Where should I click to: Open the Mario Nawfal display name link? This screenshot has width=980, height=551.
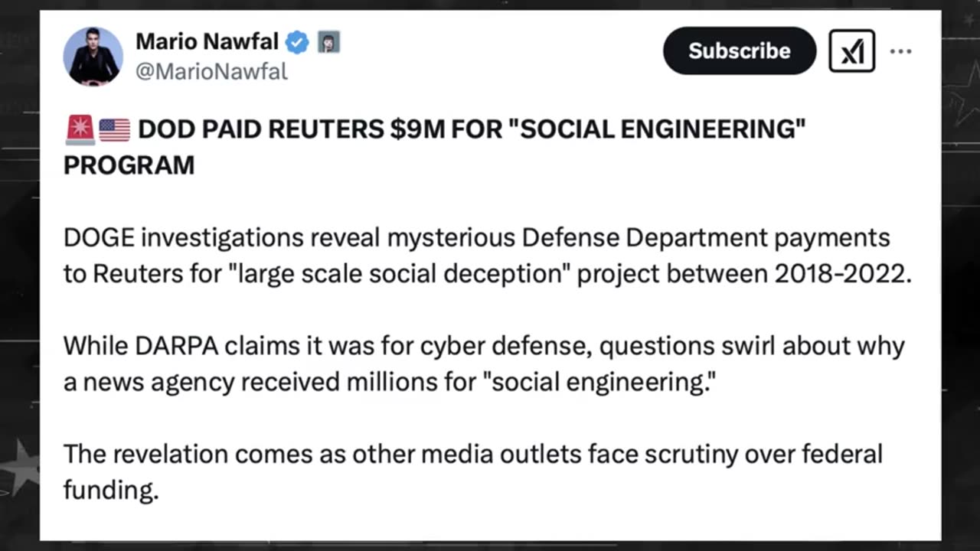pos(207,41)
